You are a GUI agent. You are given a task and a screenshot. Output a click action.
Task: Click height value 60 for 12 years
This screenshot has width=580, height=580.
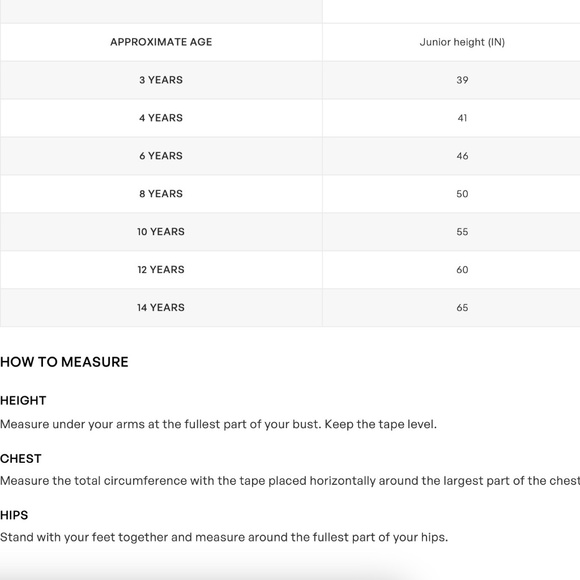pos(462,270)
